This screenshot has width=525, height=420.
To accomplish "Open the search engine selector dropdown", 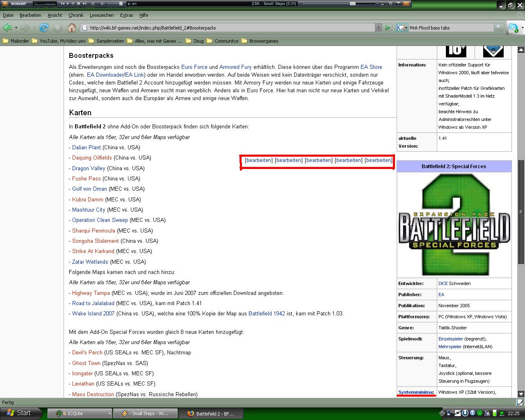I will tap(402, 27).
